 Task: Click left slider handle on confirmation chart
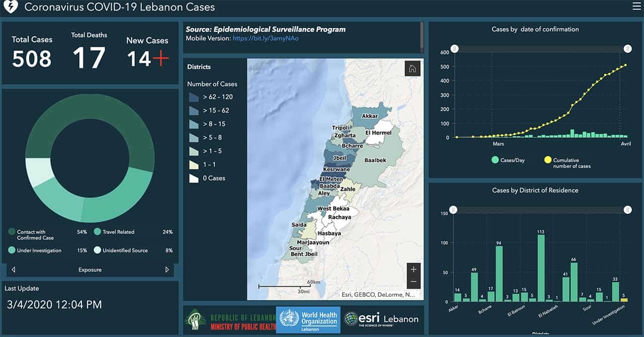click(x=454, y=49)
